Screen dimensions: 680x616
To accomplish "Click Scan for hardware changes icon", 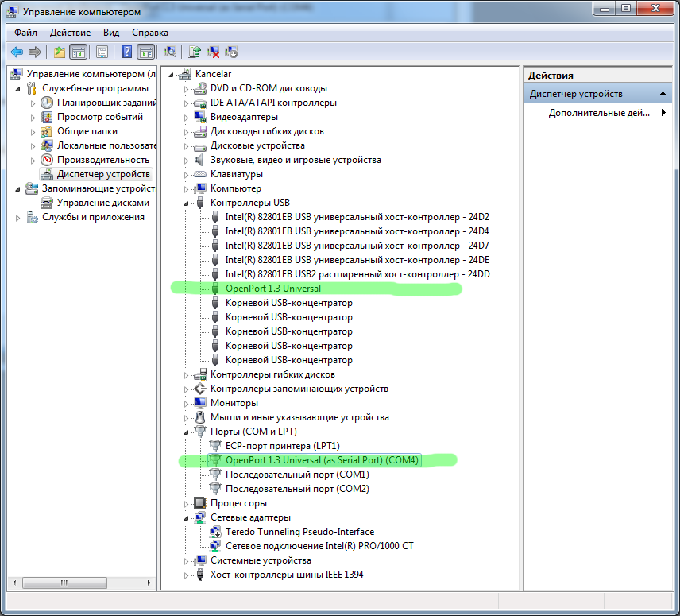I will [x=169, y=52].
